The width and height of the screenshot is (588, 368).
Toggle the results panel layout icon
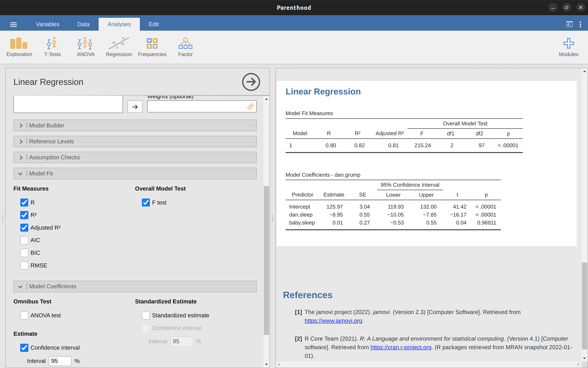(569, 24)
